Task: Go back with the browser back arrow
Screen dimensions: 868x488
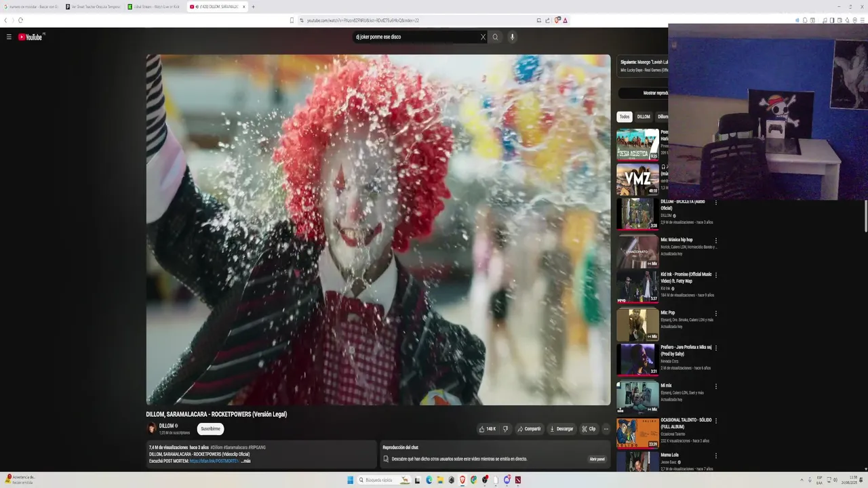Action: [x=5, y=20]
